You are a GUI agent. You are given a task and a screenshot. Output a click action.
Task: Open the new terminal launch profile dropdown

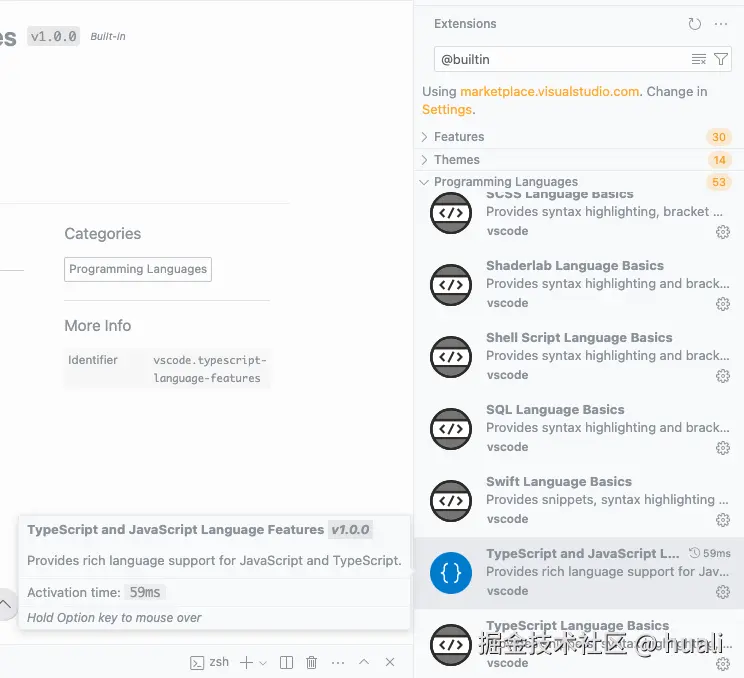[x=263, y=663]
